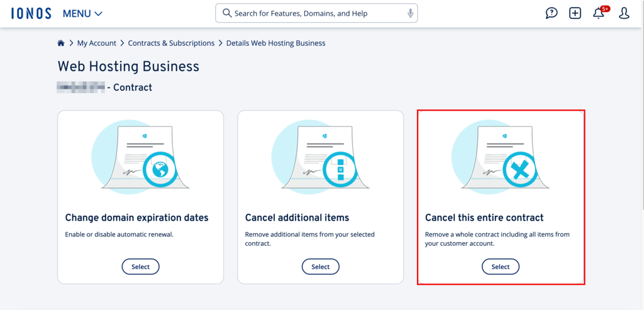Open the user account profile icon
The image size is (644, 310).
point(624,13)
